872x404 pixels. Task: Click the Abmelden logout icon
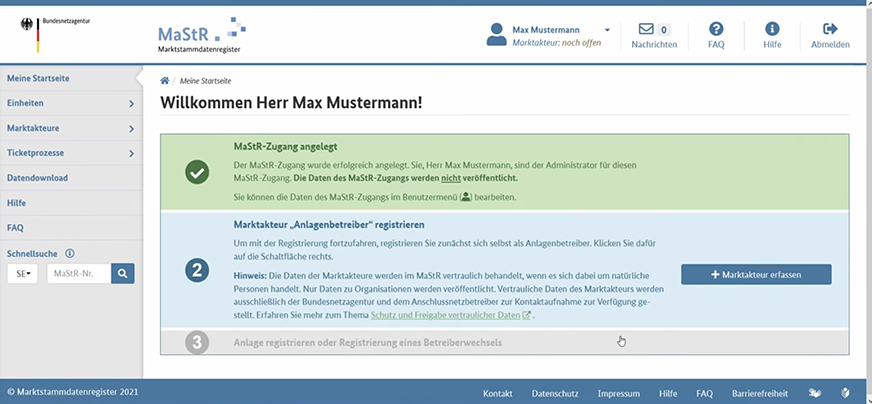coord(830,29)
